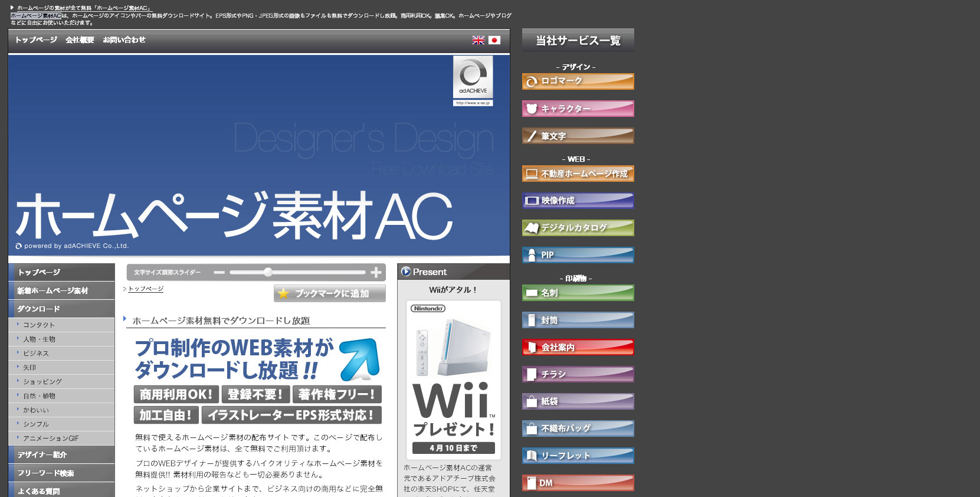Image resolution: width=980 pixels, height=497 pixels.
Task: Select アニメーションGIF category in sidebar
Action: (x=51, y=438)
